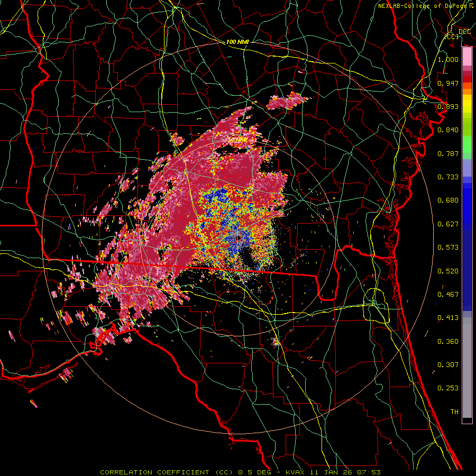Viewport: 476px width, 476px height.
Task: Click the 50 NMI range ring label
Action: click(237, 140)
